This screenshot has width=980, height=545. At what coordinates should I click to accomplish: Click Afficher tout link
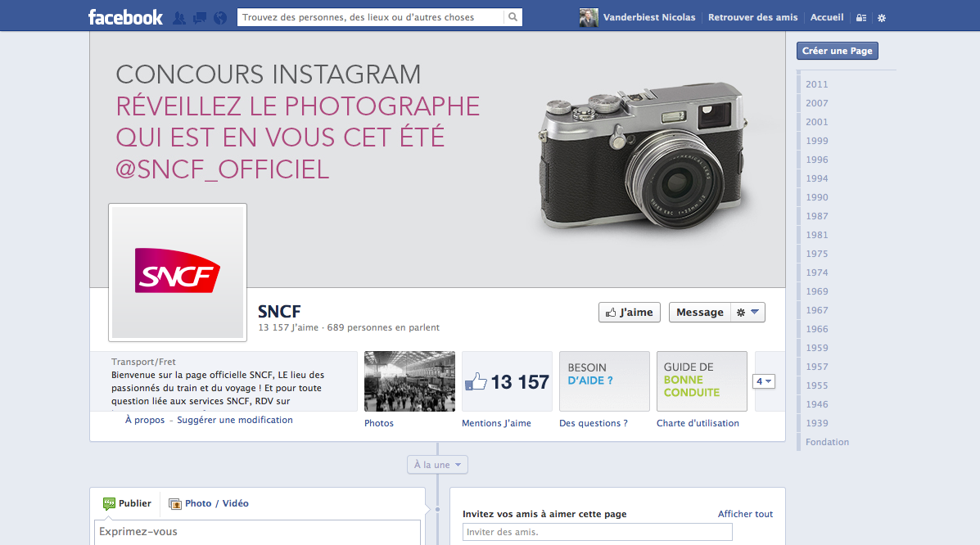(745, 514)
